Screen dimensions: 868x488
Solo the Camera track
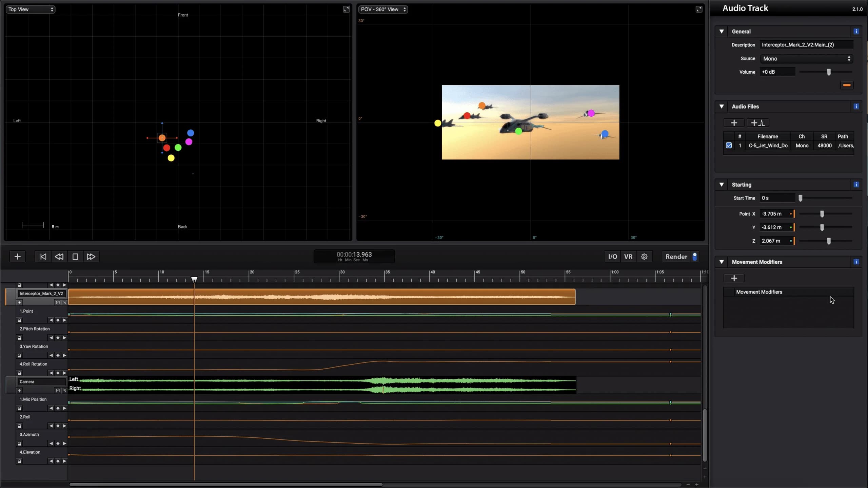[x=64, y=391]
